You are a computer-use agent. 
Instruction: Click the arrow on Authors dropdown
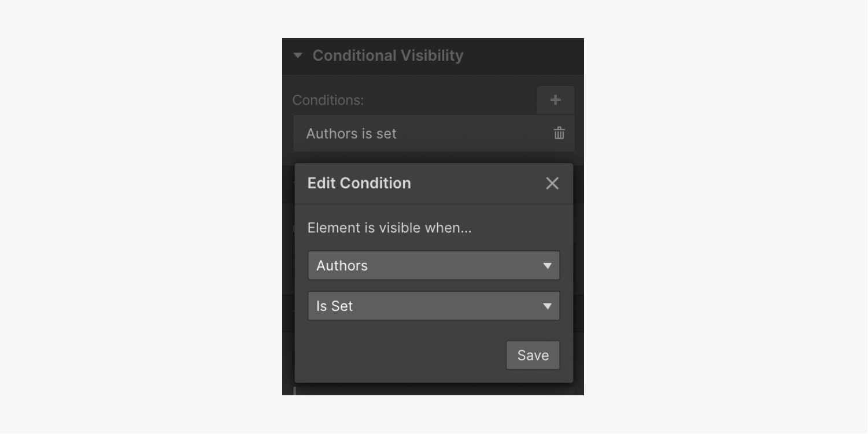tap(547, 266)
